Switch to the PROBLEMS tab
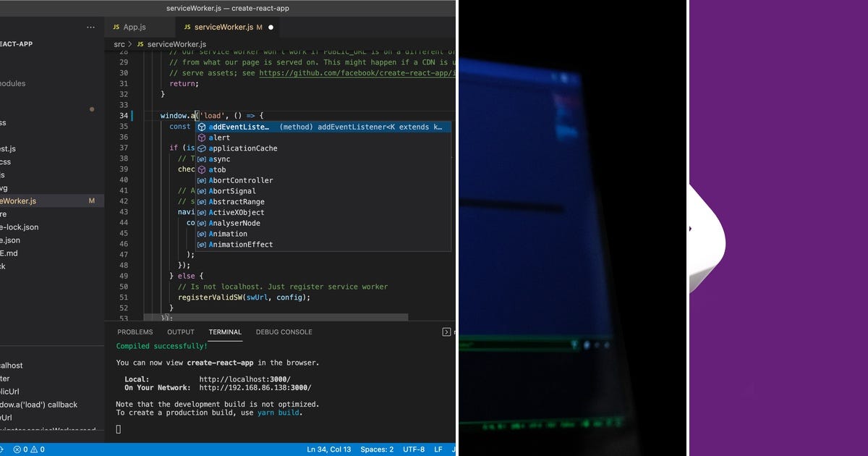Image resolution: width=868 pixels, height=456 pixels. 135,332
